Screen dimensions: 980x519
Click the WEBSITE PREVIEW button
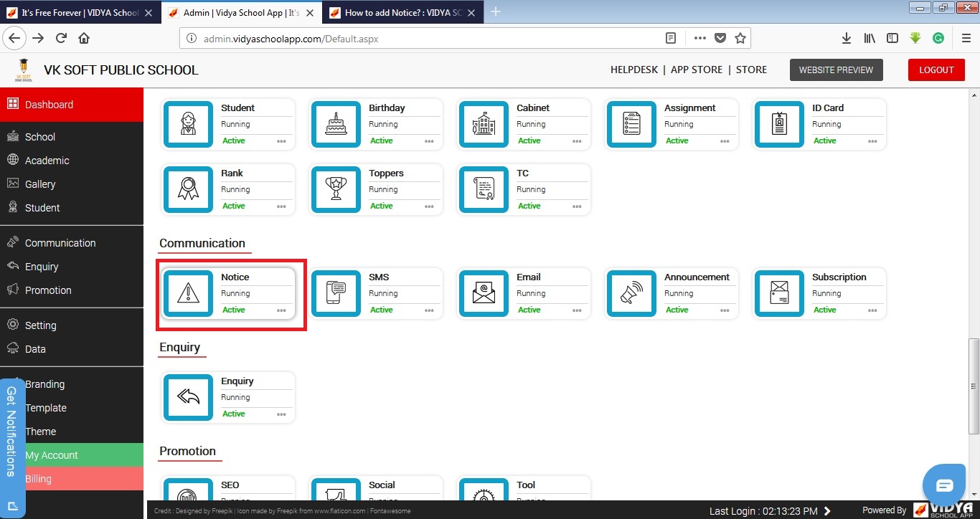pos(836,70)
